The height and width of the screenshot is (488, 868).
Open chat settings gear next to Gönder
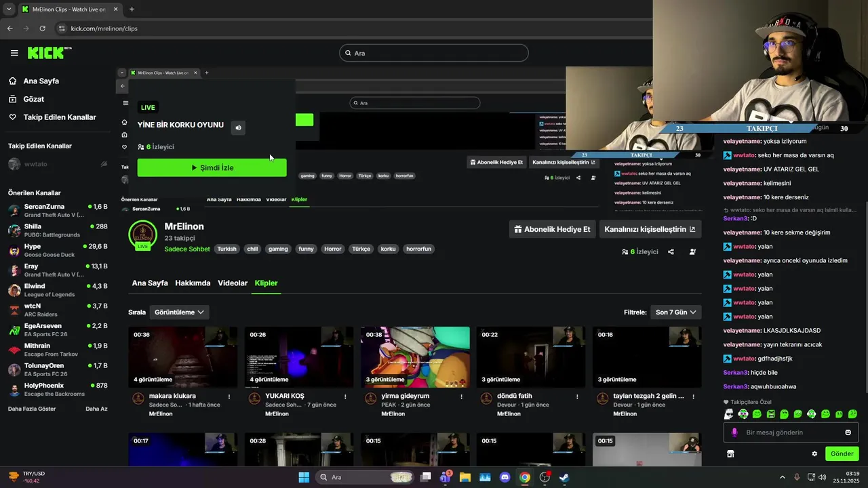point(814,453)
